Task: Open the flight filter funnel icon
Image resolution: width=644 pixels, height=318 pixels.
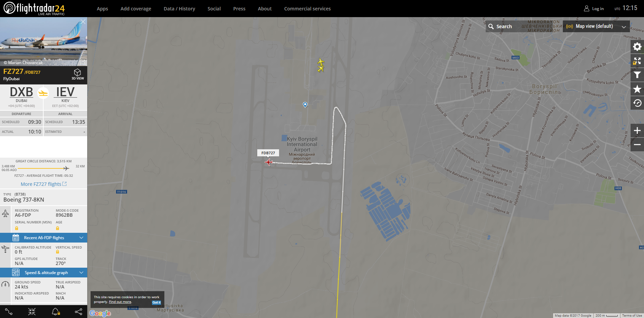Action: (637, 75)
